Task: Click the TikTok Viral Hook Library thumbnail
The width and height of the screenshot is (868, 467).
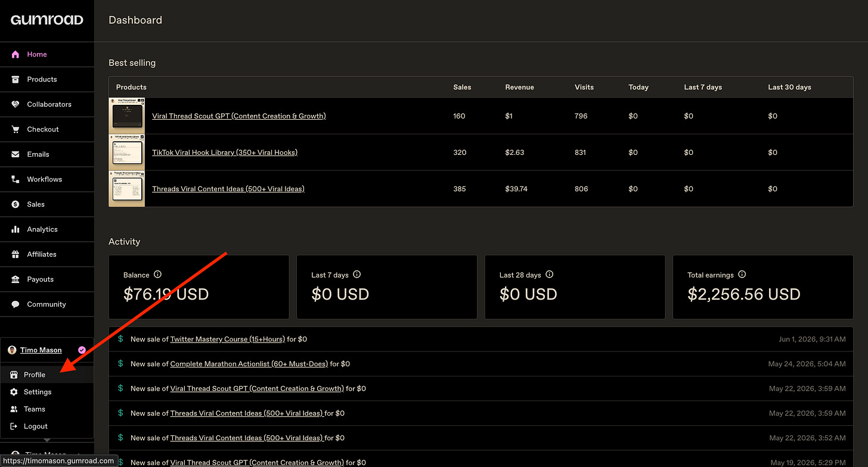Action: 127,152
